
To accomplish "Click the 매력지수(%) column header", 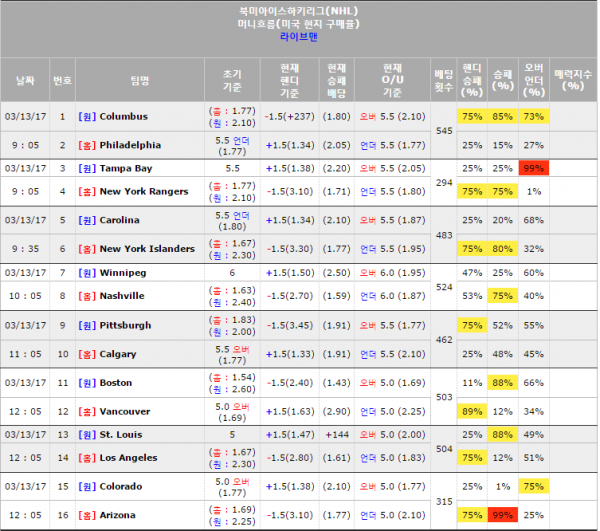I will [x=573, y=80].
